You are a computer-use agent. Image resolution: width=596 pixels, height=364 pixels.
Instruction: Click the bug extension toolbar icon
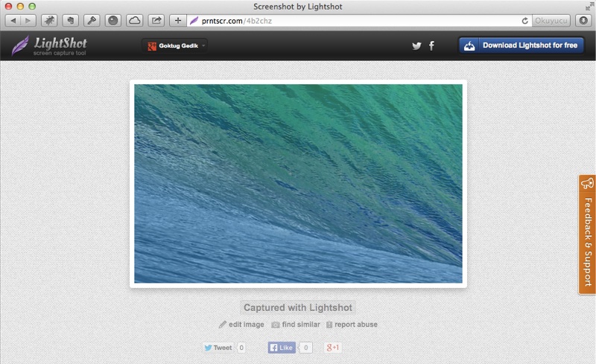tap(49, 21)
